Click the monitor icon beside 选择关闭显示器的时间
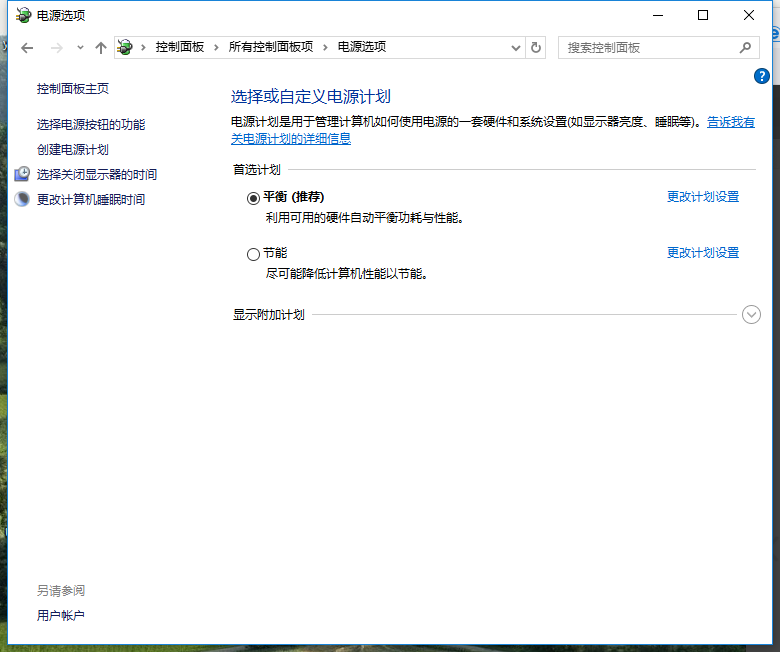 point(22,174)
